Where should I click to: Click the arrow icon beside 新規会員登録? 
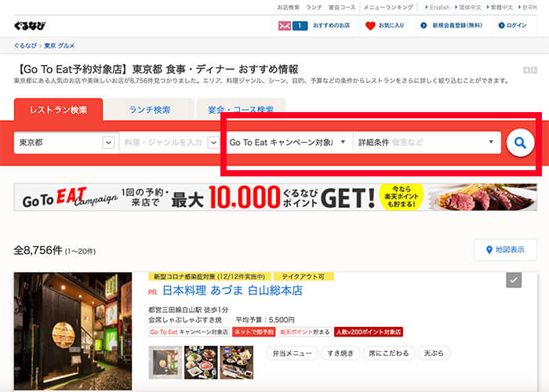(x=424, y=26)
